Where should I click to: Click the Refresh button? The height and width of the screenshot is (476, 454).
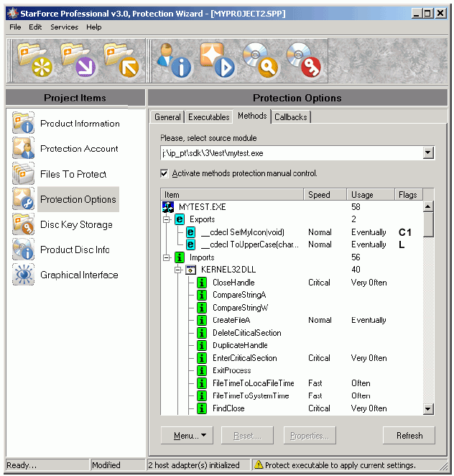click(x=409, y=435)
